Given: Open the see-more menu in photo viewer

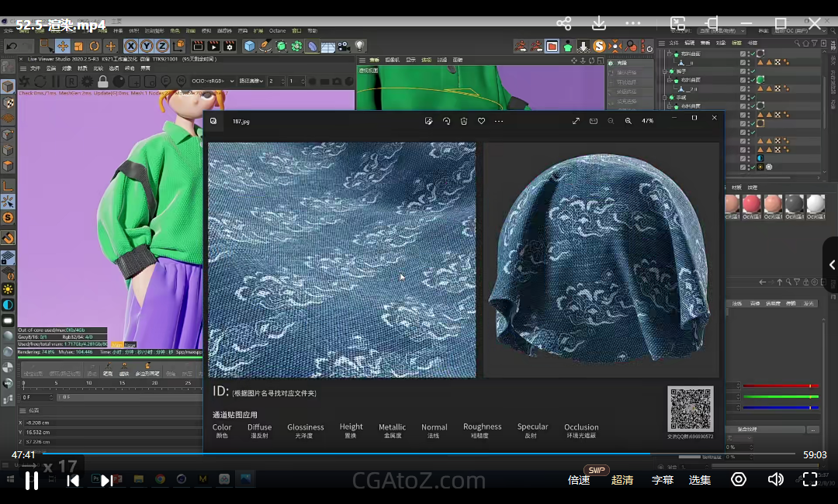Looking at the screenshot, I should pyautogui.click(x=499, y=121).
